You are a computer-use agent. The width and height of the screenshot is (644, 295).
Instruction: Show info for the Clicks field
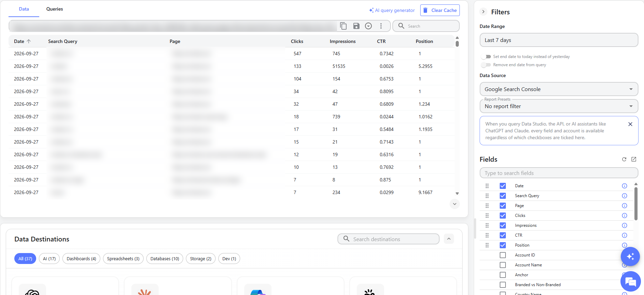tap(625, 216)
